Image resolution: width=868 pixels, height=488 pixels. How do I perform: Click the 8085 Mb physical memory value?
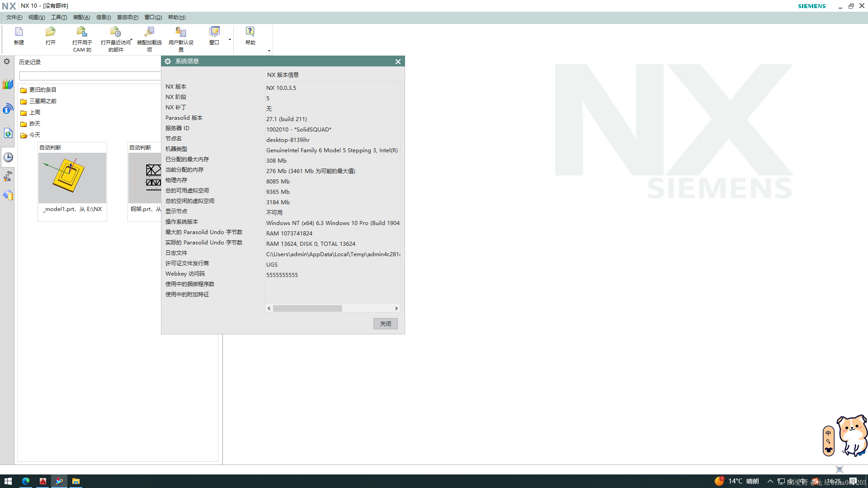pos(278,182)
